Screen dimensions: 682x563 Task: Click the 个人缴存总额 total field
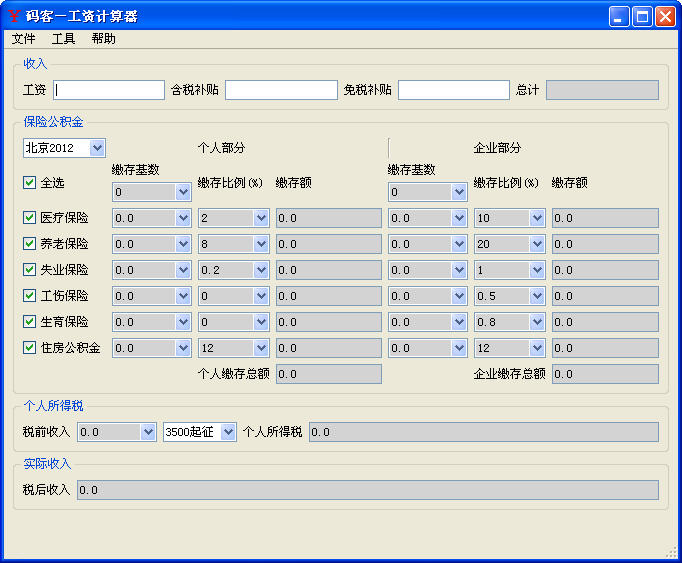[x=329, y=374]
